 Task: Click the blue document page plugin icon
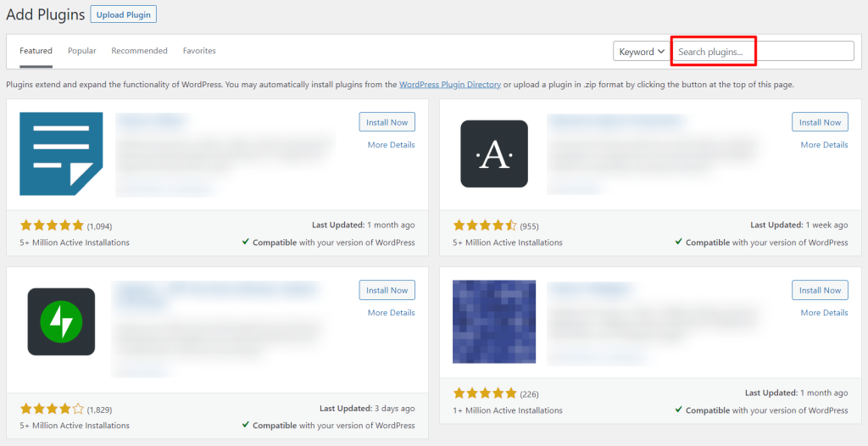[x=61, y=154]
